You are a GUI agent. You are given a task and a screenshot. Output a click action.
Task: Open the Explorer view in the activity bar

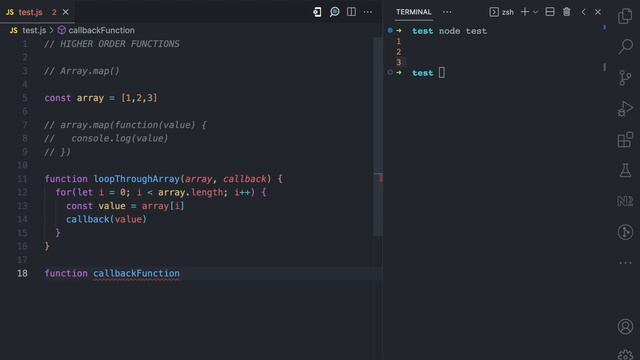625,16
